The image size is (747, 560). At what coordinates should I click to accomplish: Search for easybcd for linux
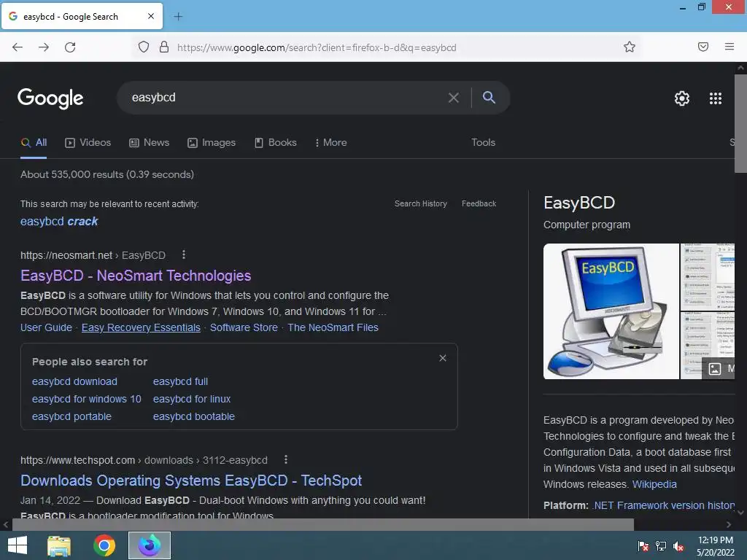pyautogui.click(x=192, y=399)
